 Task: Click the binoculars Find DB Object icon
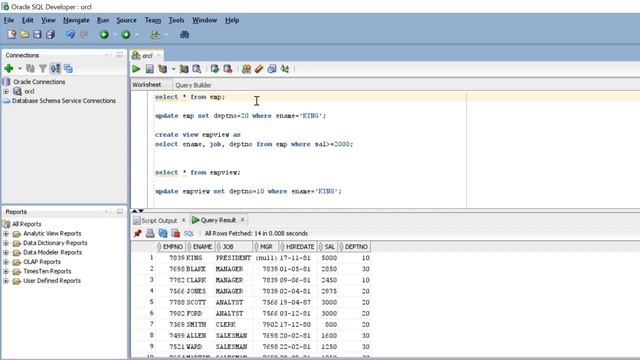(x=184, y=35)
